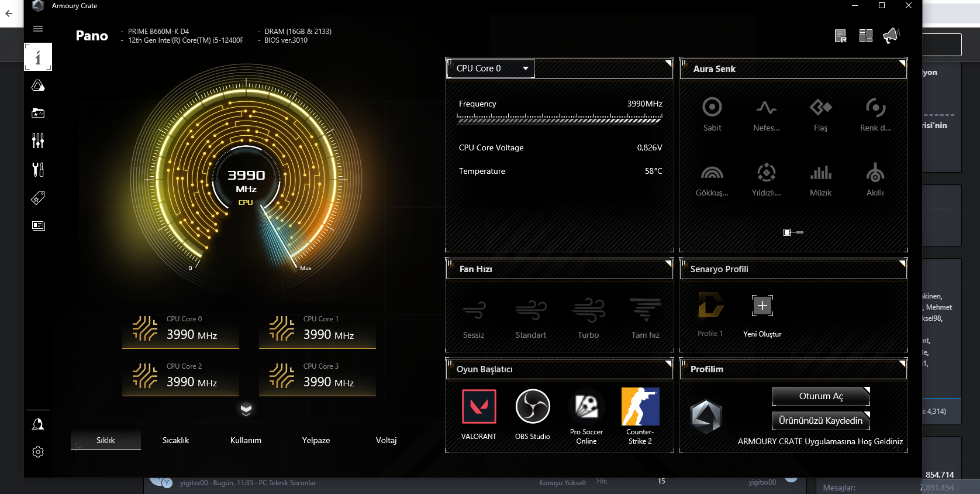Viewport: 980px width, 494px height.
Task: Switch to the Sıklık tab
Action: point(106,440)
